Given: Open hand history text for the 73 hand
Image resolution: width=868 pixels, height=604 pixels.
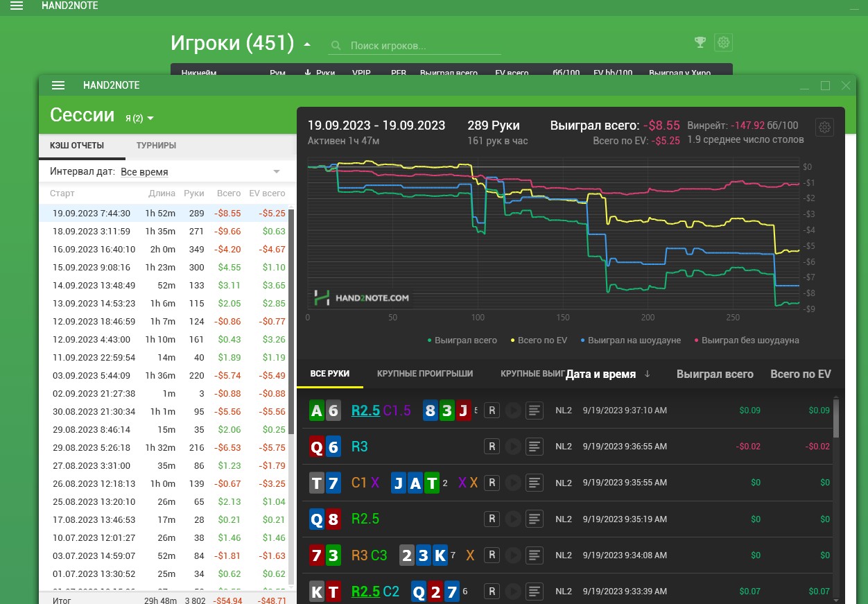Looking at the screenshot, I should pyautogui.click(x=534, y=555).
